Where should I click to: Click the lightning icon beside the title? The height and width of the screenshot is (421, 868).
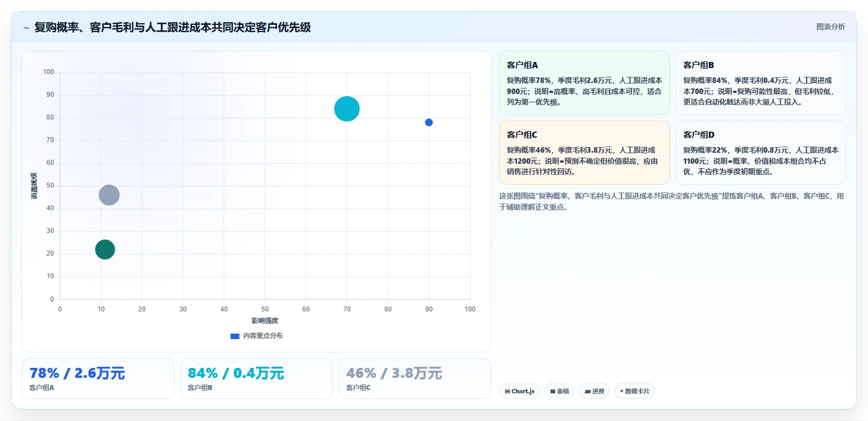(x=26, y=28)
